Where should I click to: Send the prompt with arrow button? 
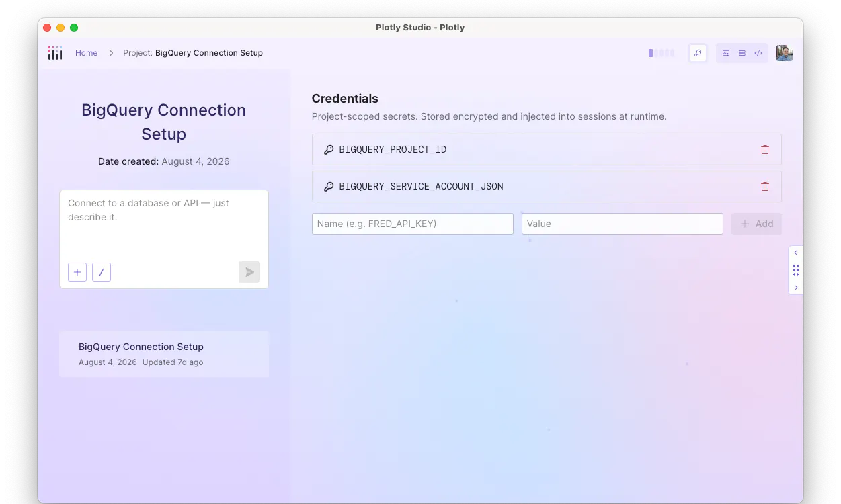pyautogui.click(x=249, y=272)
